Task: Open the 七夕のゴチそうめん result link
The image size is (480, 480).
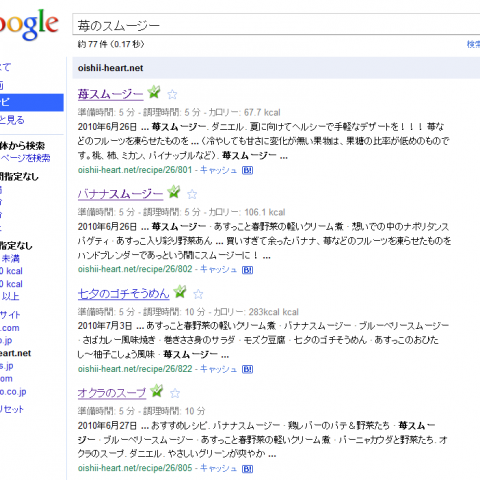Action: [123, 294]
